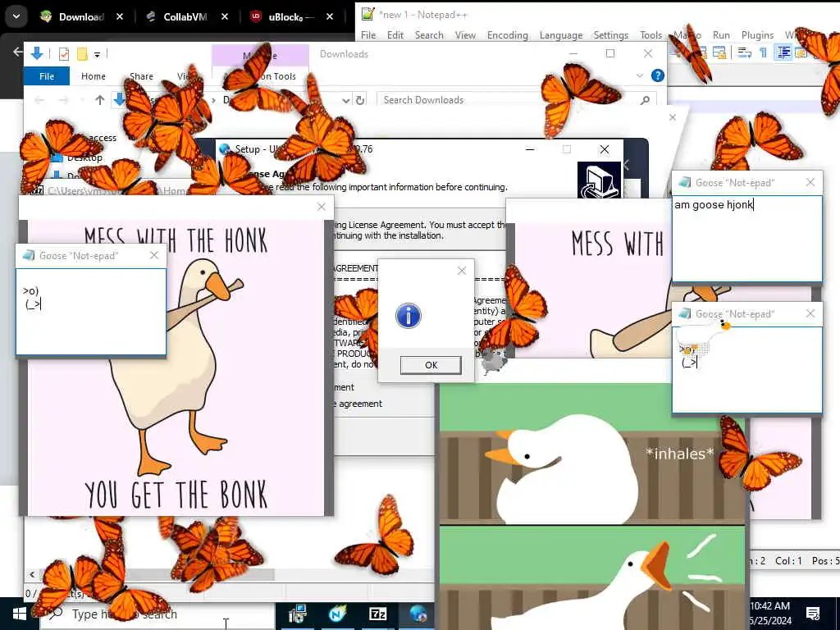
Task: Open the Notepad++ taskbar icon
Action: pos(337,614)
